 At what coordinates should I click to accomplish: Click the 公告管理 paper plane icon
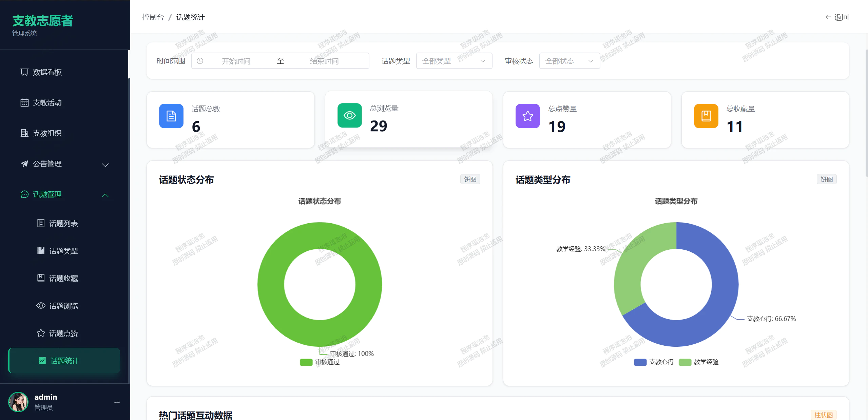click(24, 164)
